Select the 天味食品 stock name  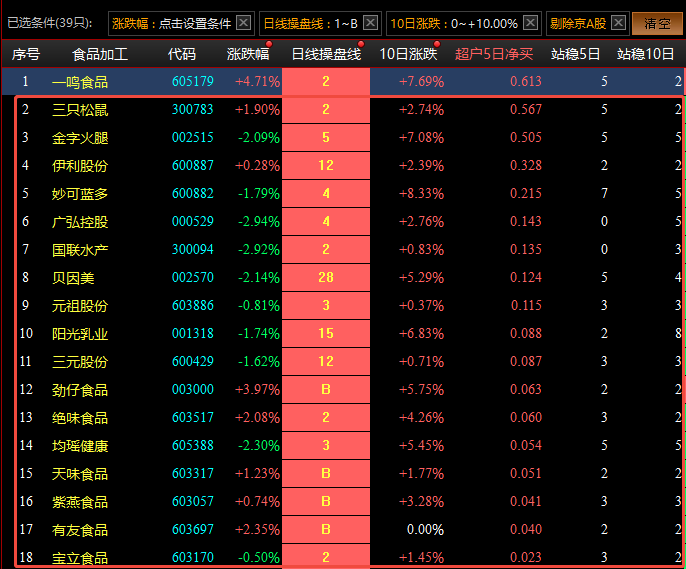[x=80, y=473]
